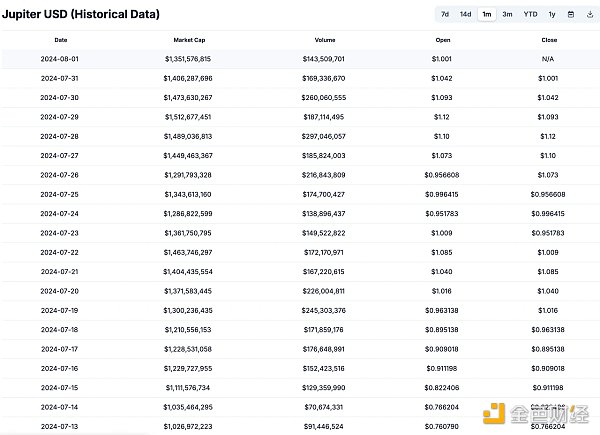The height and width of the screenshot is (435, 600).
Task: Select the 1y time range
Action: pyautogui.click(x=551, y=14)
